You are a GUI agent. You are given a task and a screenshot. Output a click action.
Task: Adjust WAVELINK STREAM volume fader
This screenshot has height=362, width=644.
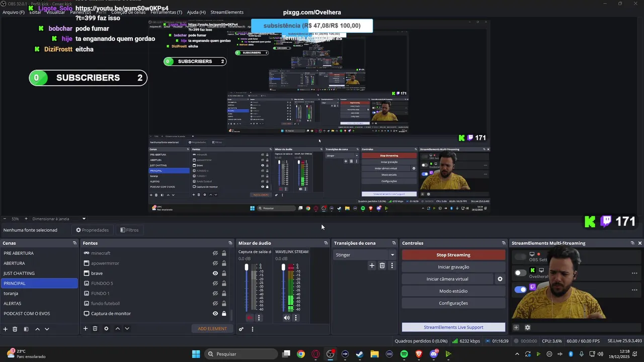coord(283,267)
